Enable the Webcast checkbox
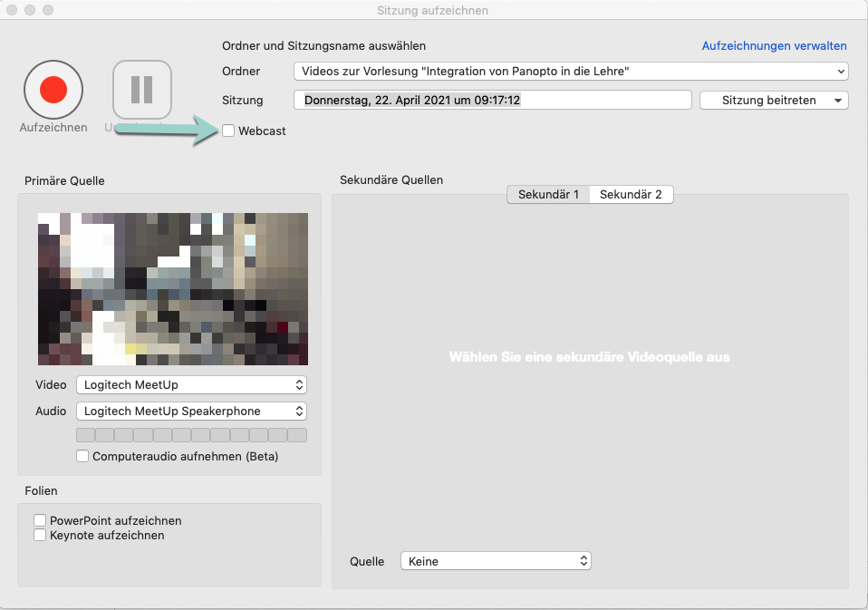This screenshot has width=868, height=610. 228,131
